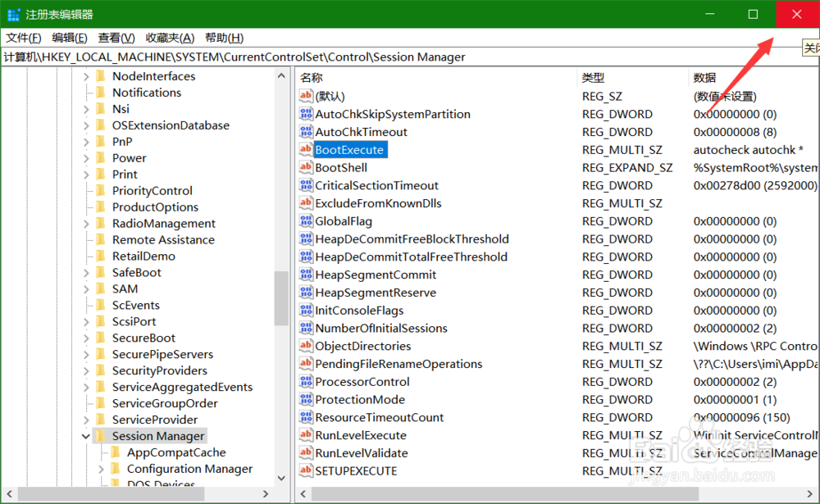The height and width of the screenshot is (504, 820).
Task: Select the RunLevelValidate value name
Action: coord(362,453)
